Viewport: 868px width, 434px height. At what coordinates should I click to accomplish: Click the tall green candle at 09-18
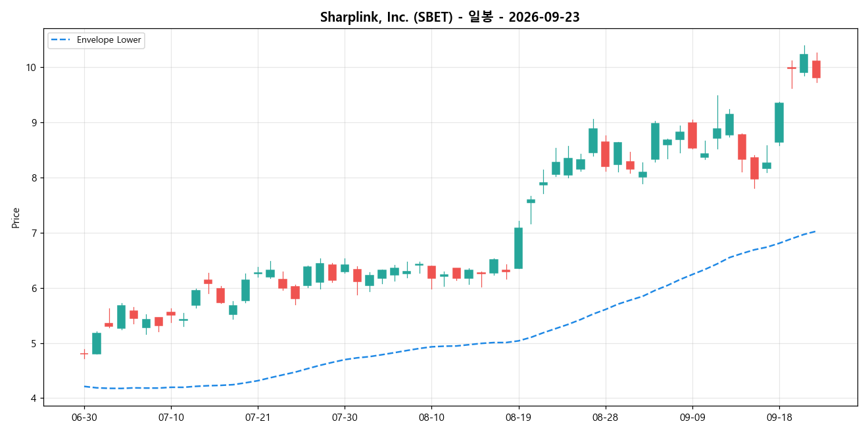point(779,122)
